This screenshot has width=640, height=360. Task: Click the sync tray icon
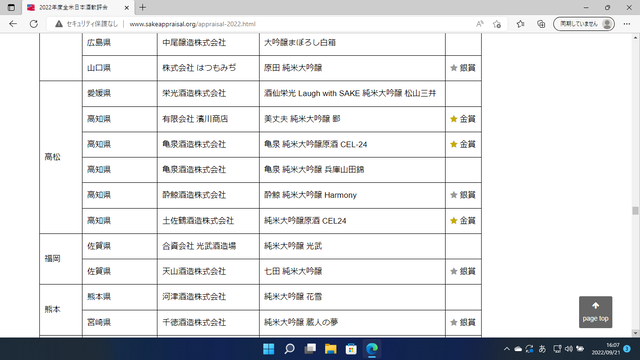529,349
